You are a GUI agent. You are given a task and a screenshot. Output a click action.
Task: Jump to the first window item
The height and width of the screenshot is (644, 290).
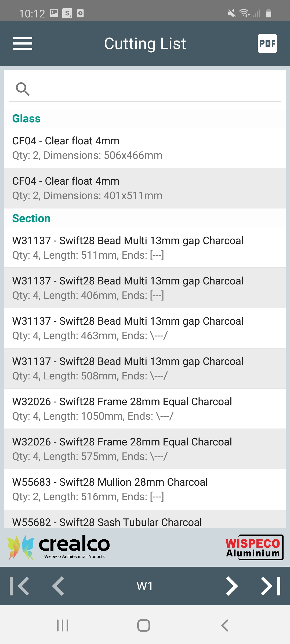[x=19, y=586]
